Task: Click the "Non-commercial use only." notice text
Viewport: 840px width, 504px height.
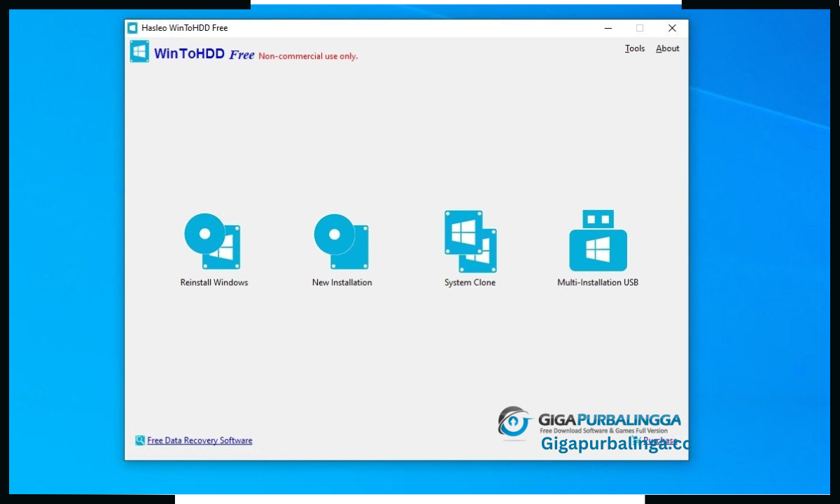Action: pyautogui.click(x=308, y=56)
